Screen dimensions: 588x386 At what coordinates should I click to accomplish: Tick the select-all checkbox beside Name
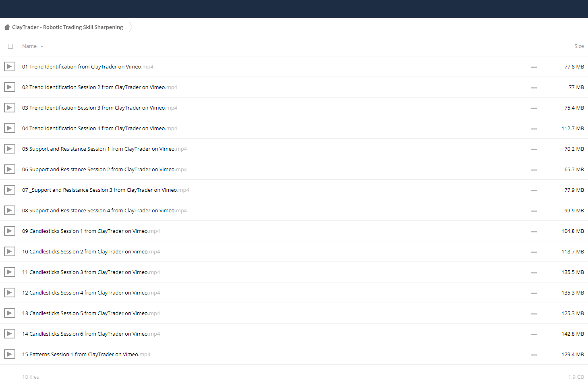click(10, 46)
